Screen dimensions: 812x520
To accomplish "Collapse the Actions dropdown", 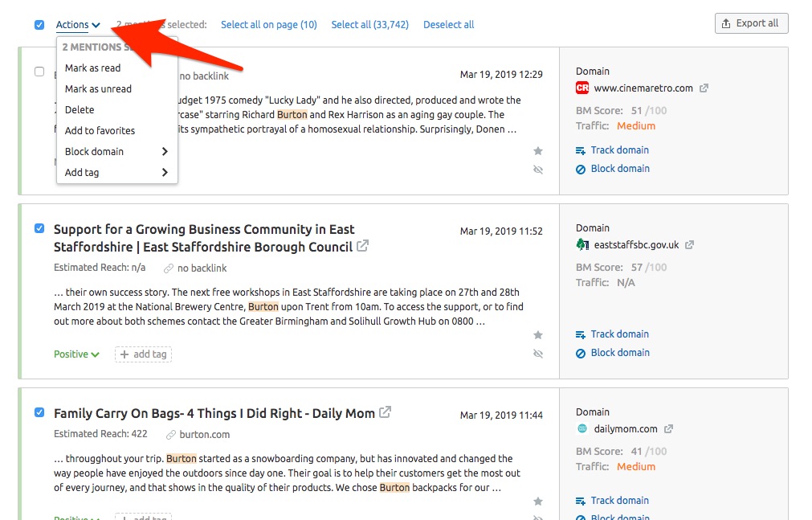I will (78, 25).
